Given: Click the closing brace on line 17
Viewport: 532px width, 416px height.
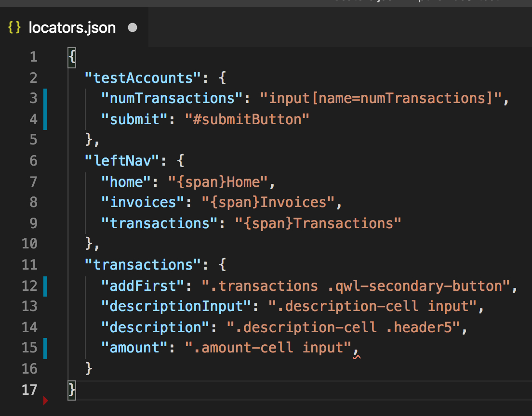Looking at the screenshot, I should tap(72, 390).
